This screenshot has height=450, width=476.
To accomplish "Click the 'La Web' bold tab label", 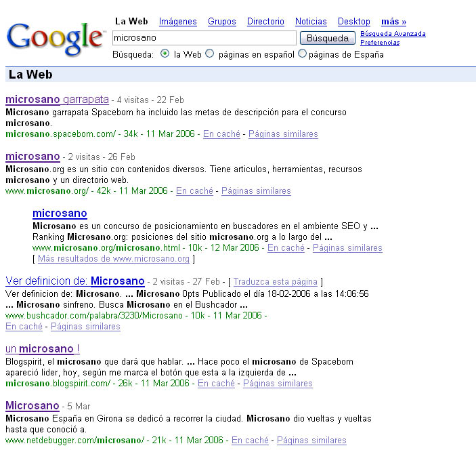I will click(x=131, y=21).
